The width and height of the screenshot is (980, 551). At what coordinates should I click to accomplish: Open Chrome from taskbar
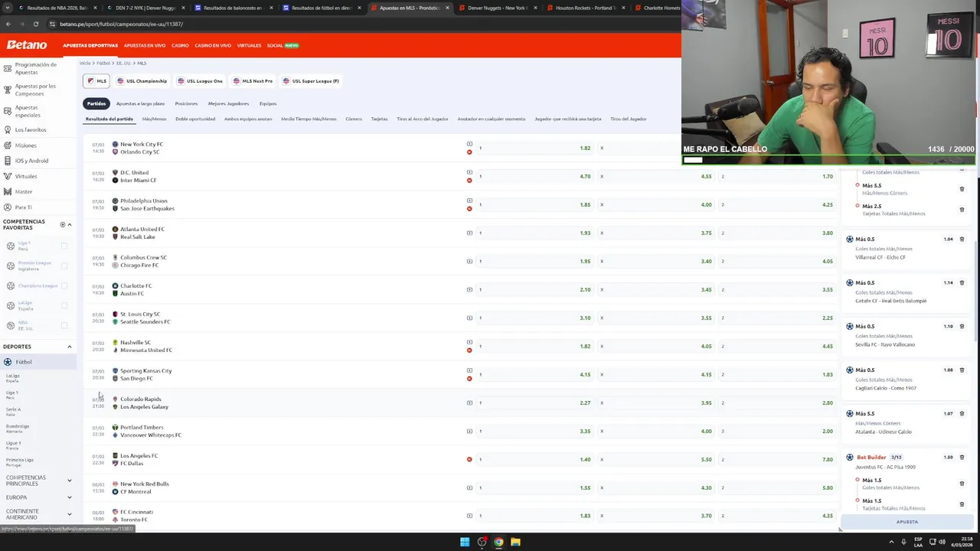click(x=498, y=542)
